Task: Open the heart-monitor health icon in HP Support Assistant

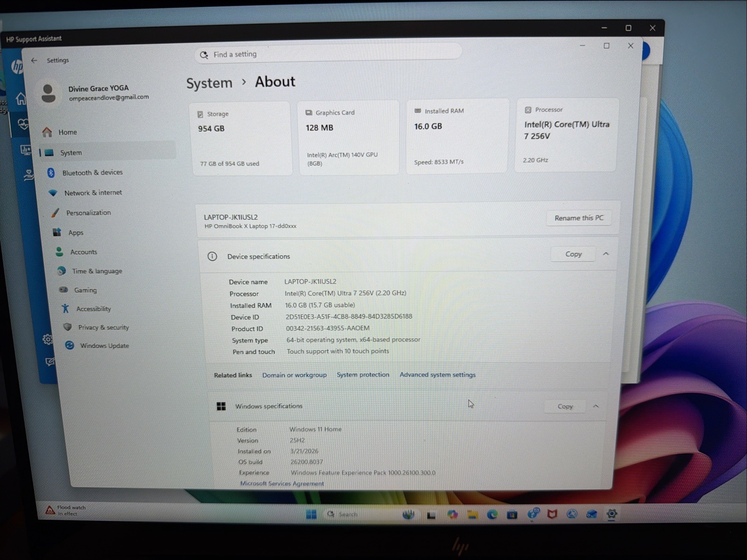Action: pos(23,124)
